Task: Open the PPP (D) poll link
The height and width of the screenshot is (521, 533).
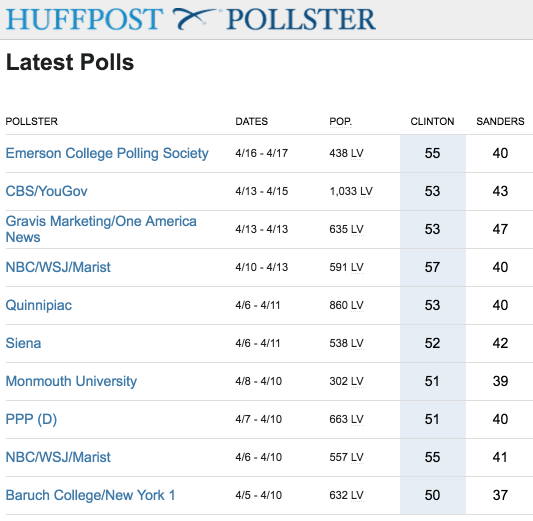Action: (x=31, y=419)
